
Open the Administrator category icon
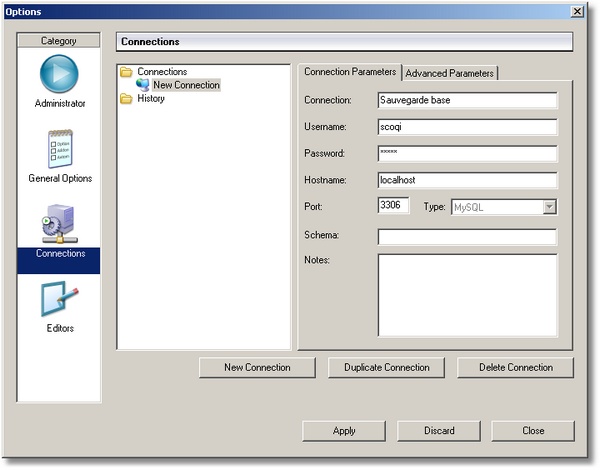(59, 74)
